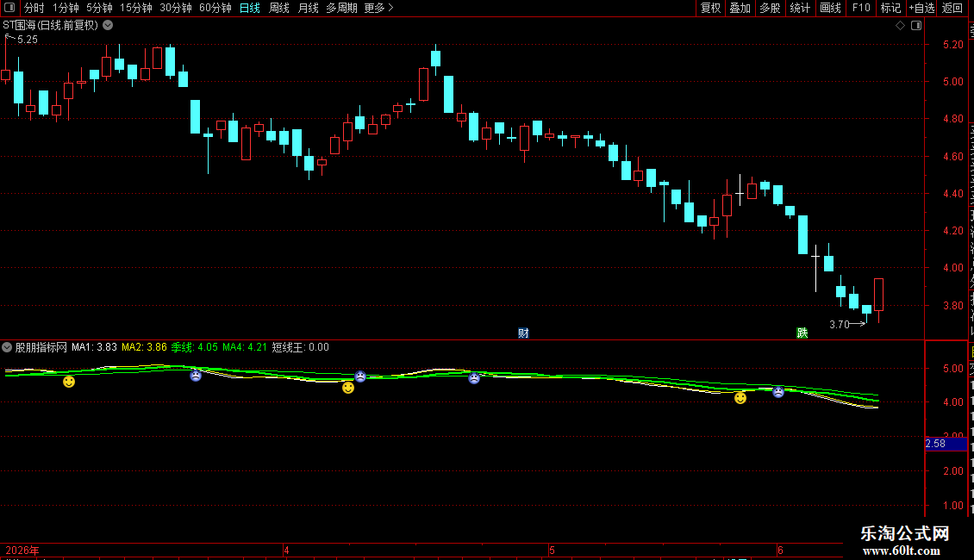Click the 跌 marker on chart
The width and height of the screenshot is (974, 560).
802,333
